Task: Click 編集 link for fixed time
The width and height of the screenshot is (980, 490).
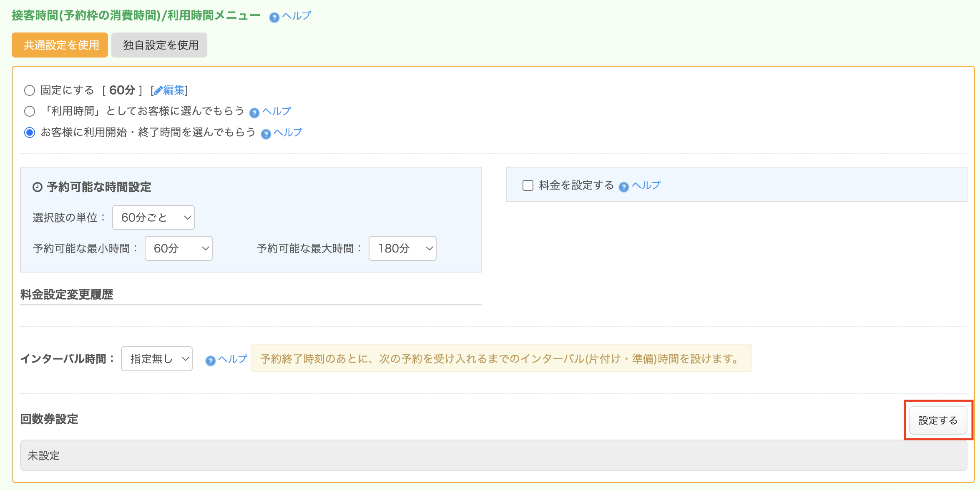Action: [174, 90]
